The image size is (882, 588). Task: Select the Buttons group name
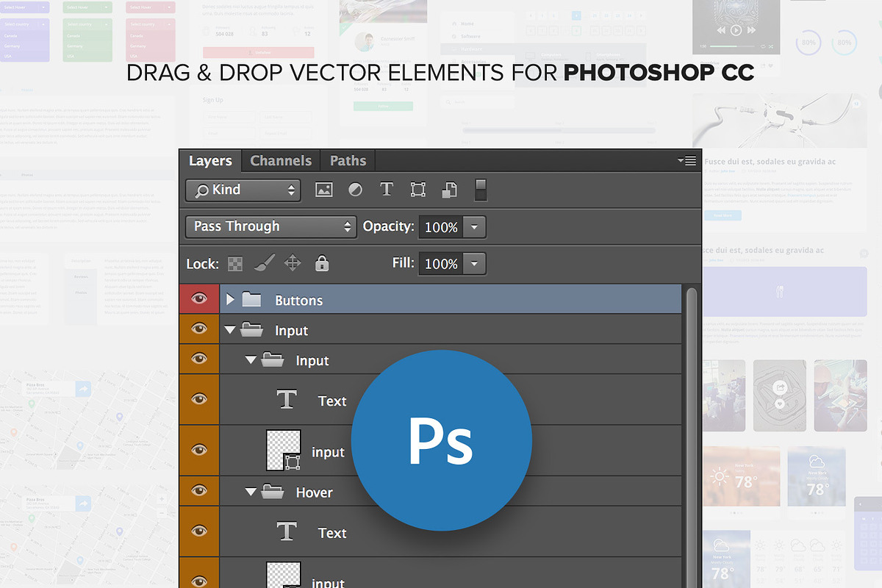(x=299, y=300)
